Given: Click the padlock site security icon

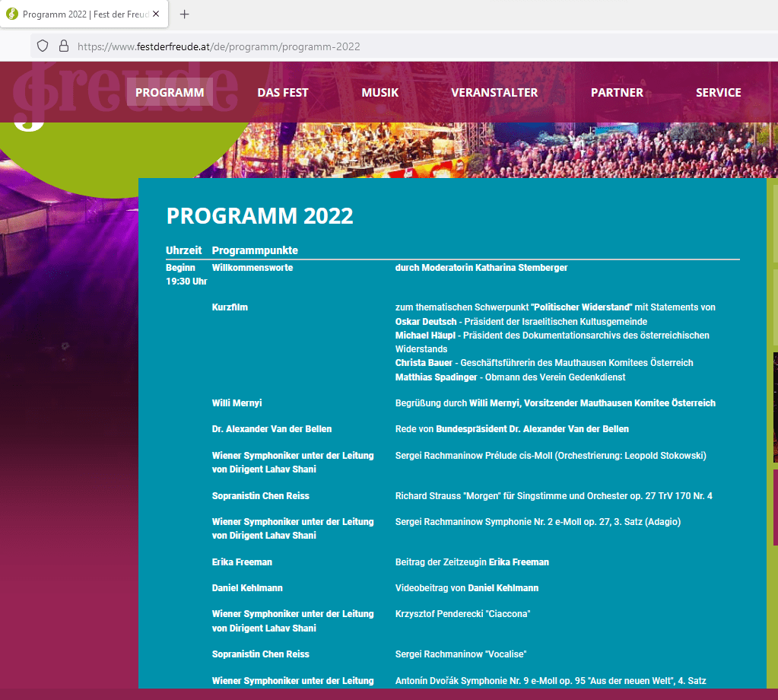Looking at the screenshot, I should (64, 46).
